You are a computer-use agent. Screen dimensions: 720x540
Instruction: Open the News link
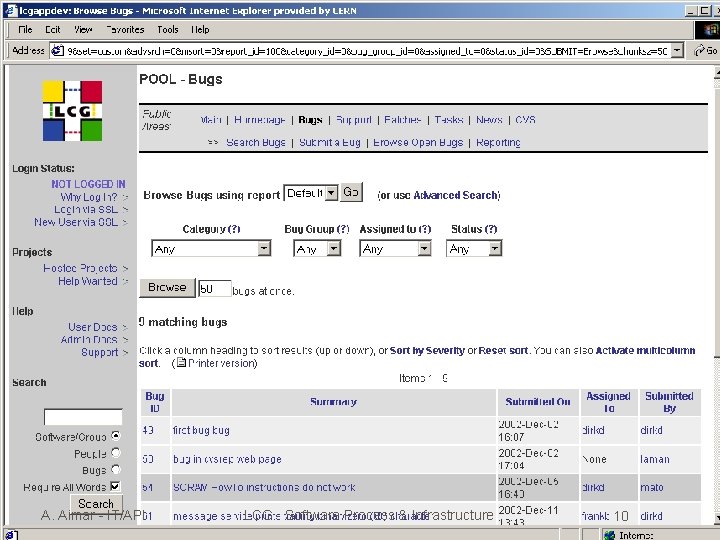489,120
